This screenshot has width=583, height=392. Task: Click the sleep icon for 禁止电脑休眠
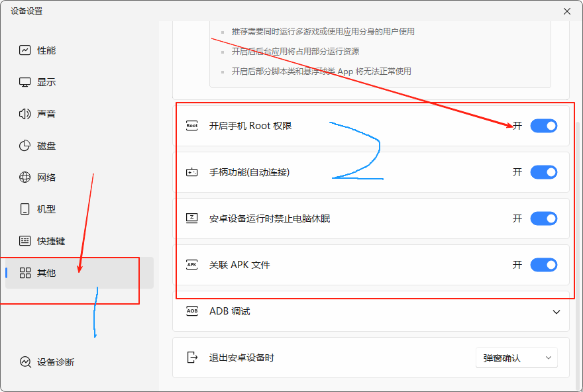192,219
